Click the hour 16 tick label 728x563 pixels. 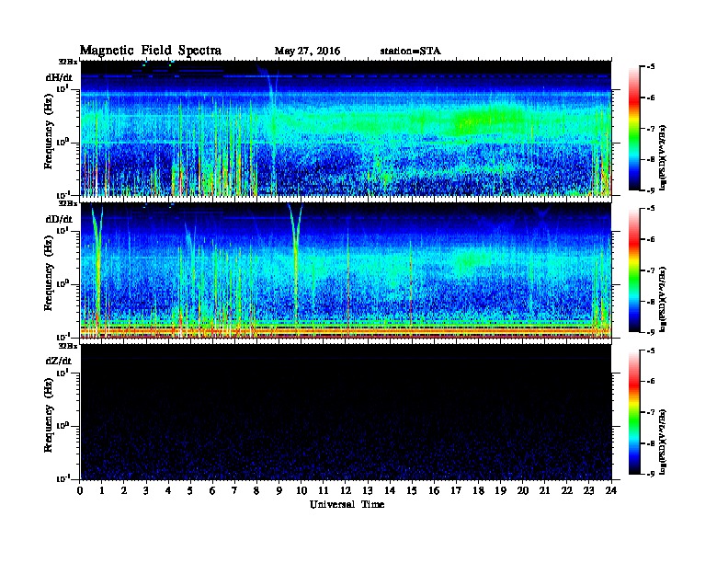click(434, 490)
